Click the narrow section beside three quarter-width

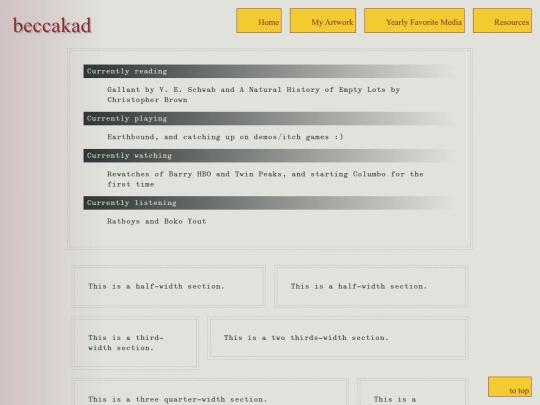(413, 392)
